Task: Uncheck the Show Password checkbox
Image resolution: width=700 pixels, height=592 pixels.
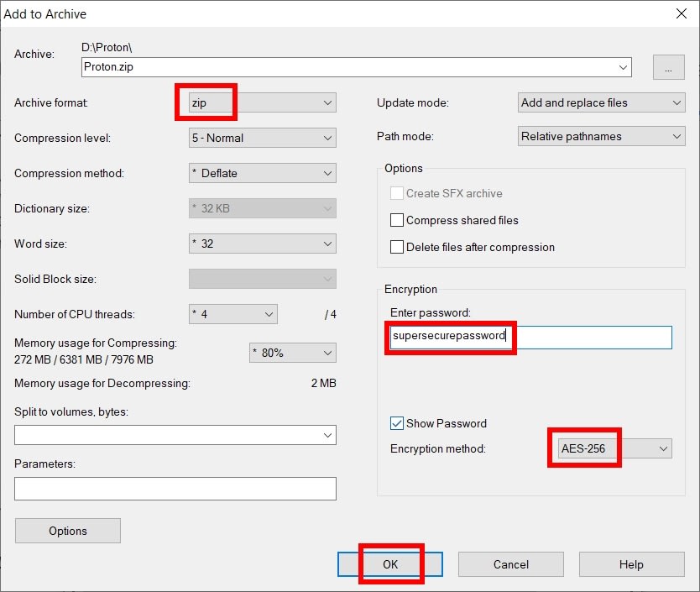Action: (x=397, y=423)
